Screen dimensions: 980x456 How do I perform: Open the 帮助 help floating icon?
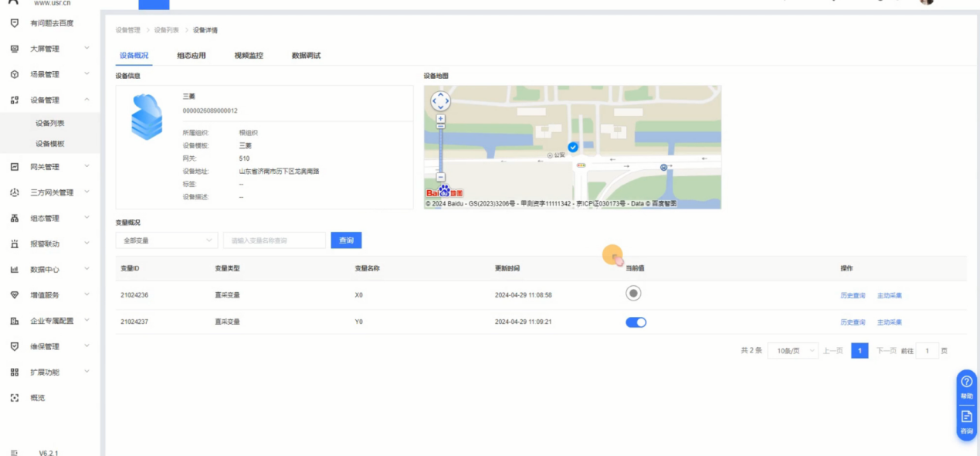[966, 386]
